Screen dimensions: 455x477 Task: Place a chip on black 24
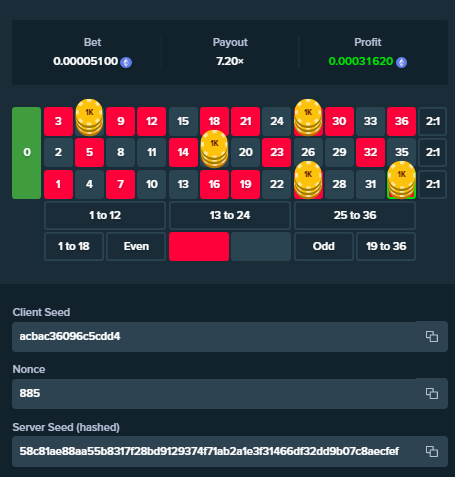pos(277,121)
